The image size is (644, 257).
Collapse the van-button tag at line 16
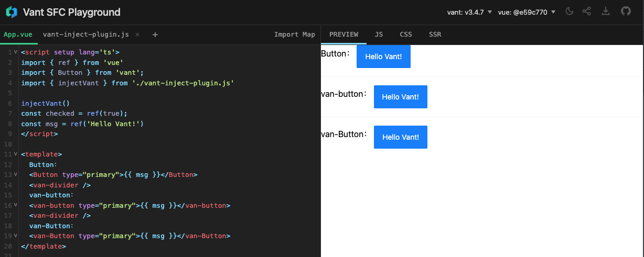16,206
